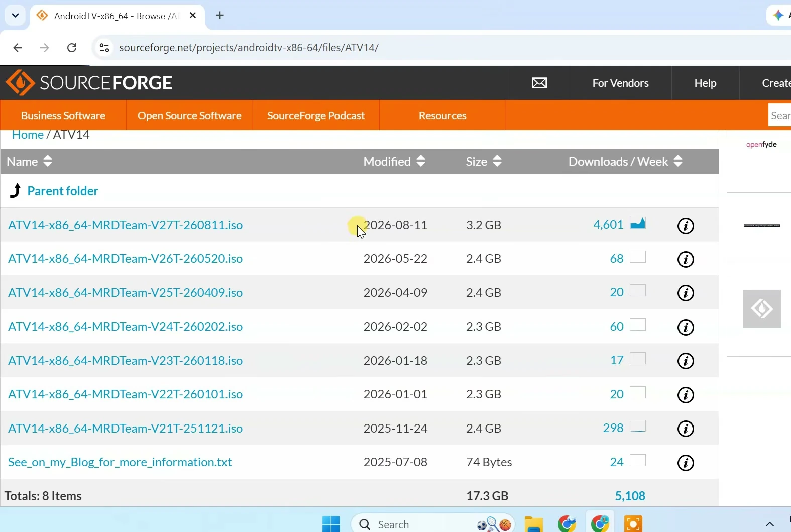791x532 pixels.
Task: Click the SourceForge logo
Action: point(89,83)
